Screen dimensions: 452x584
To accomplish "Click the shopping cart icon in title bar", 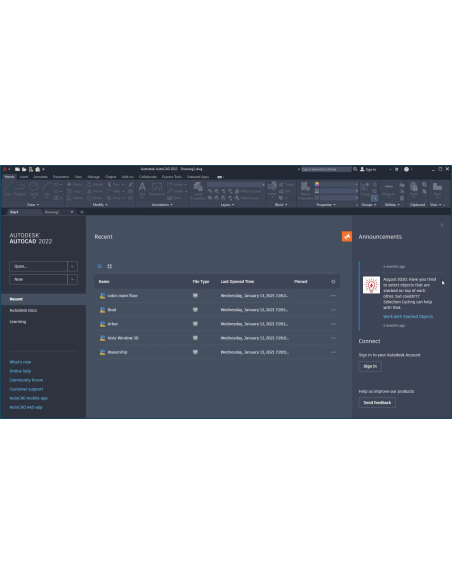I will [x=397, y=169].
